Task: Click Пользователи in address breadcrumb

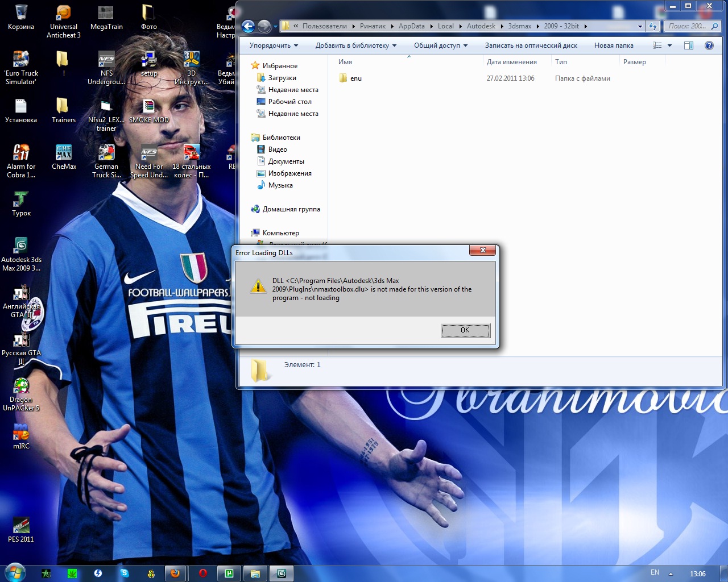Action: [x=324, y=26]
